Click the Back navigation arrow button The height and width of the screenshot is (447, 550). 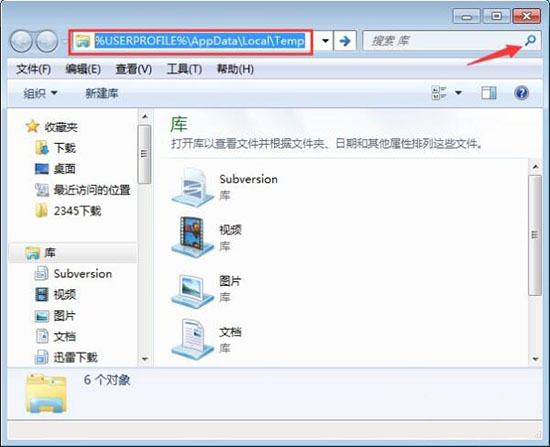(21, 41)
